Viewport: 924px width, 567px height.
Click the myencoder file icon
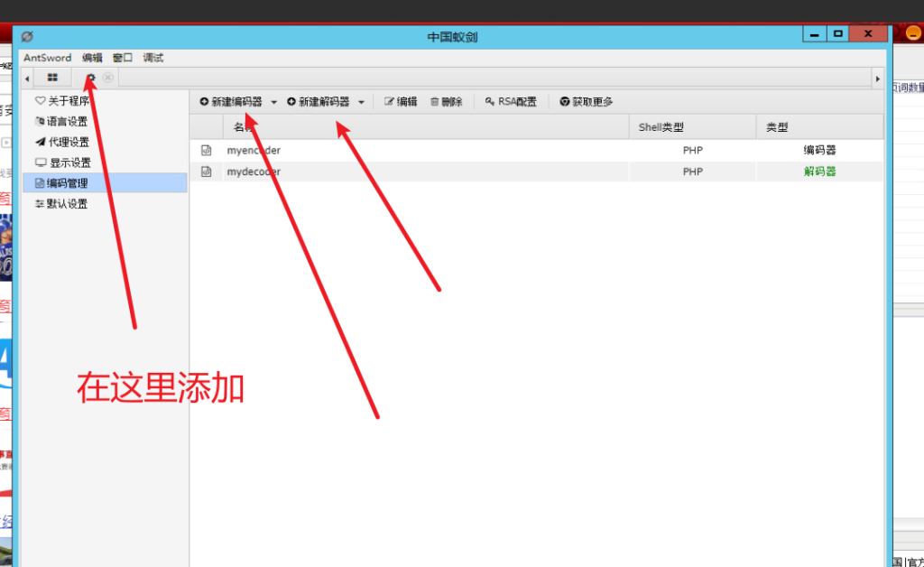[206, 150]
